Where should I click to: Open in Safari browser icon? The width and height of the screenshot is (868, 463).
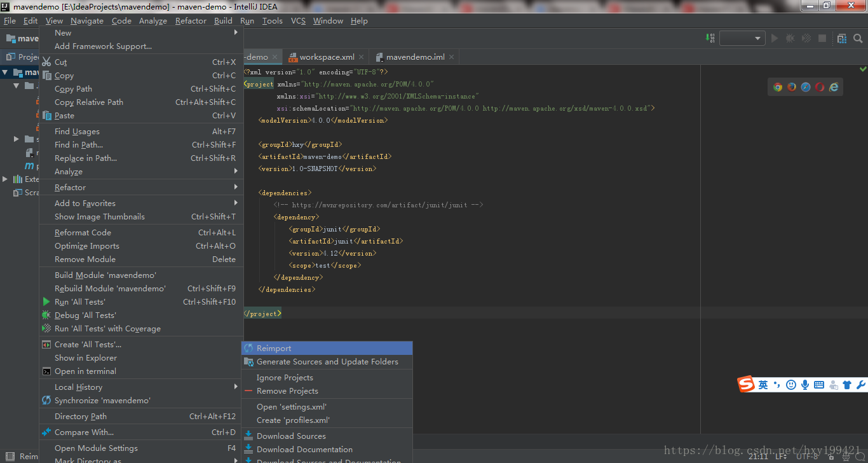[x=806, y=87]
